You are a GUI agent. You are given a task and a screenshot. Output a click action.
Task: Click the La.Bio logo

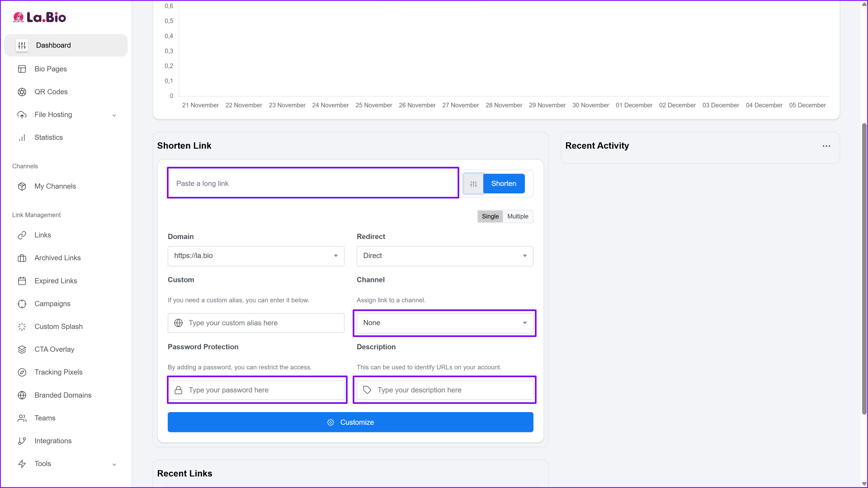pyautogui.click(x=39, y=17)
